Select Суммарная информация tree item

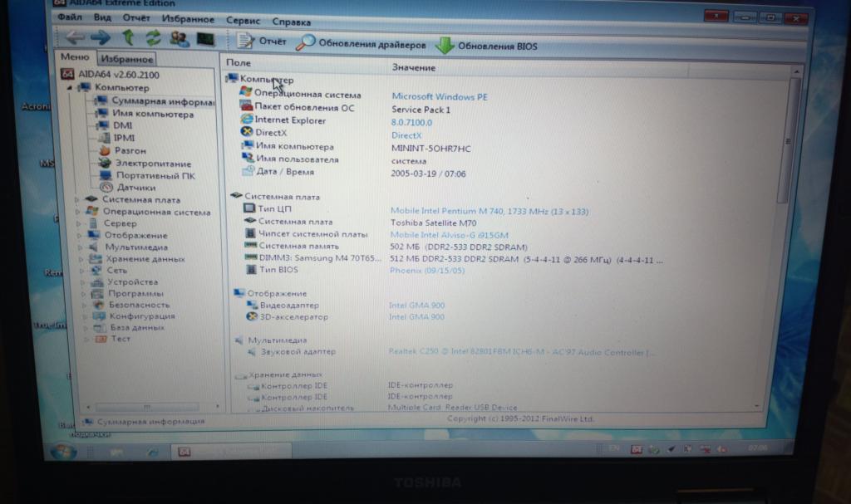click(154, 101)
